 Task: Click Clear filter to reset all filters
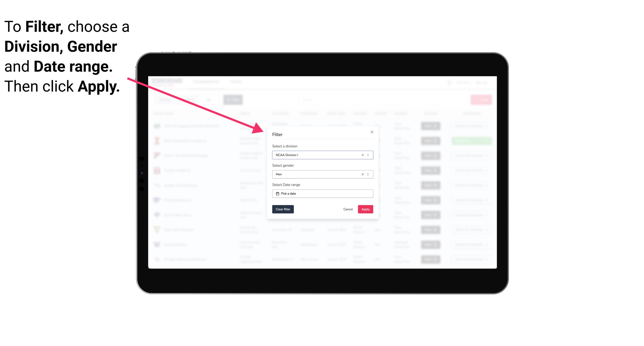tap(283, 209)
